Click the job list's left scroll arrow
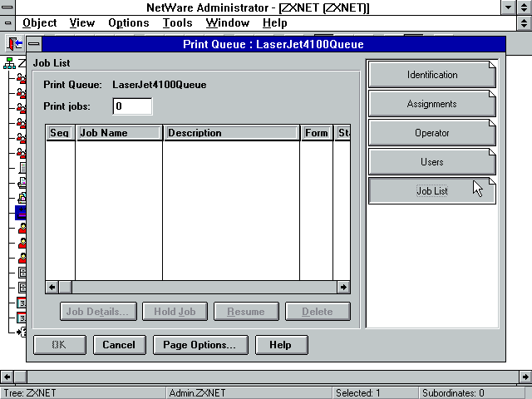Image resolution: width=532 pixels, height=399 pixels. pos(52,288)
